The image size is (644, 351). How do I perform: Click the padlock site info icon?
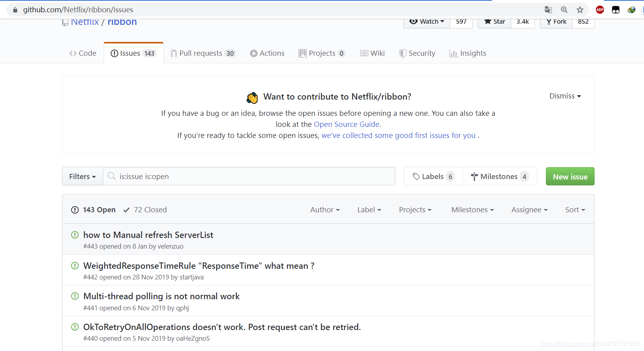[x=15, y=10]
